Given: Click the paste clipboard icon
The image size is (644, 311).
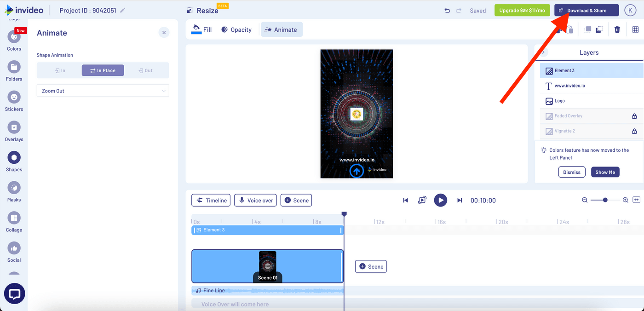Looking at the screenshot, I should (x=569, y=29).
